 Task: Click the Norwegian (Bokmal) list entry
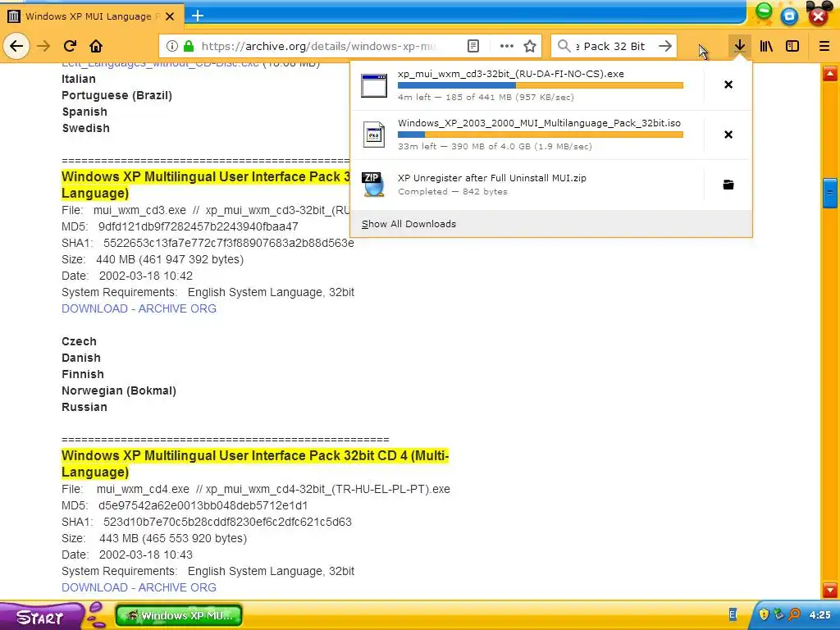119,390
